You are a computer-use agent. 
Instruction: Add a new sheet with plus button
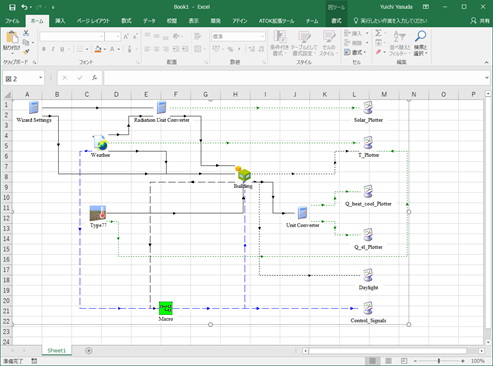[x=89, y=351]
